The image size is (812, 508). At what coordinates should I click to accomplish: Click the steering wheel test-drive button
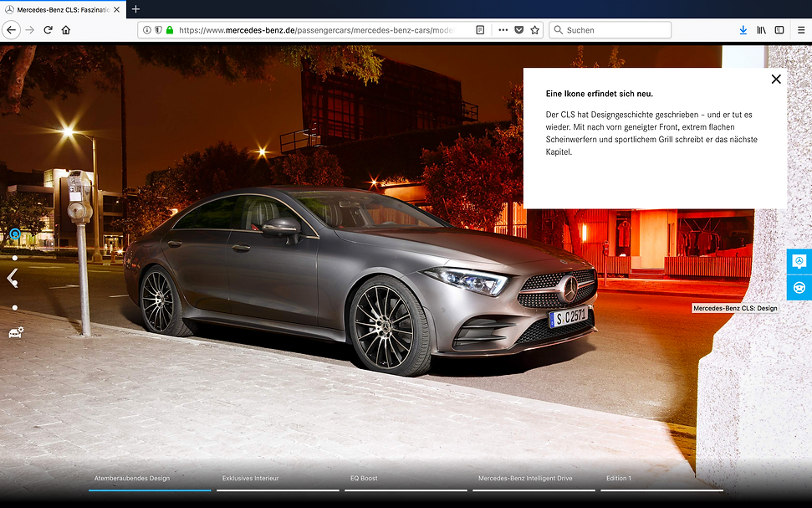[799, 288]
